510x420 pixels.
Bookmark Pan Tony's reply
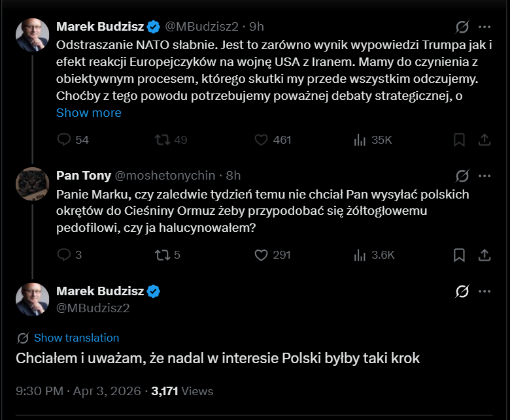pyautogui.click(x=460, y=255)
